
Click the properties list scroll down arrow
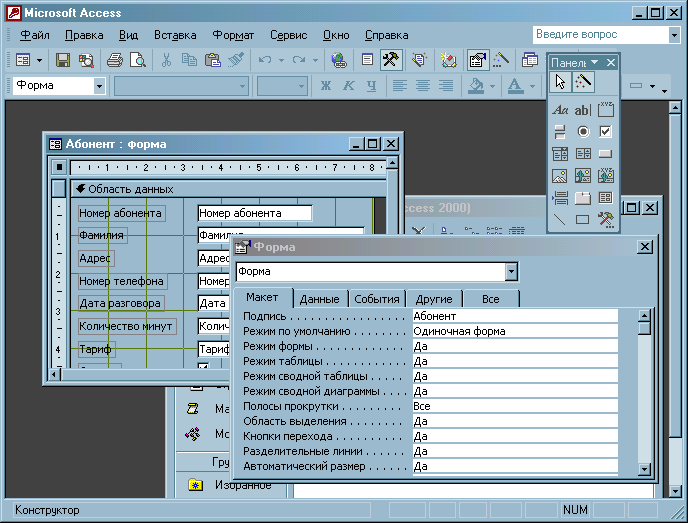click(644, 469)
